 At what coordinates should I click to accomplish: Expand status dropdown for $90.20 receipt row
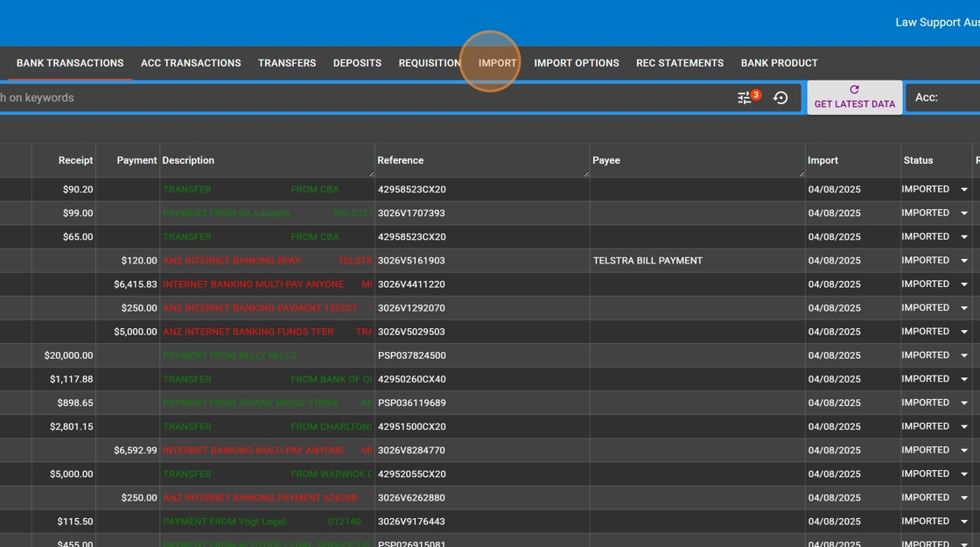(964, 189)
